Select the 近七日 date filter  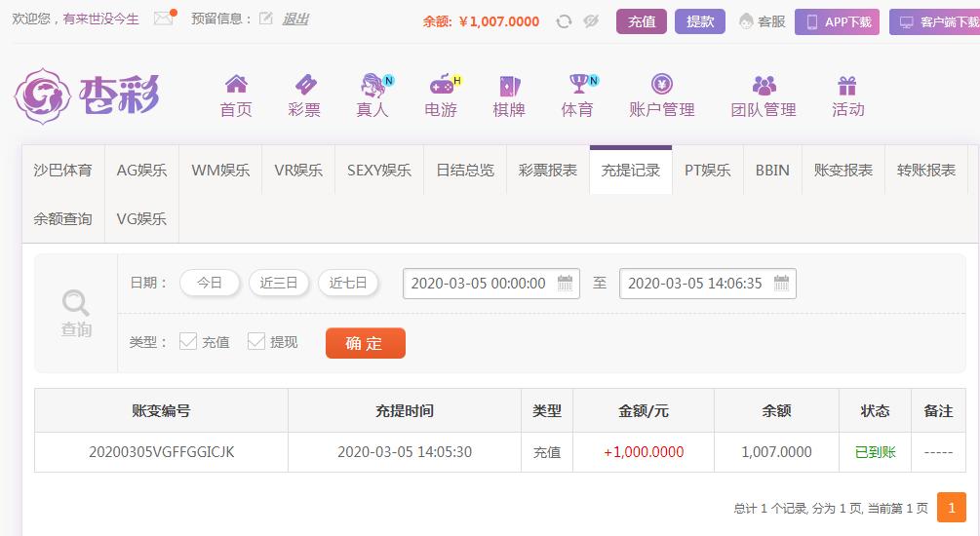coord(348,283)
